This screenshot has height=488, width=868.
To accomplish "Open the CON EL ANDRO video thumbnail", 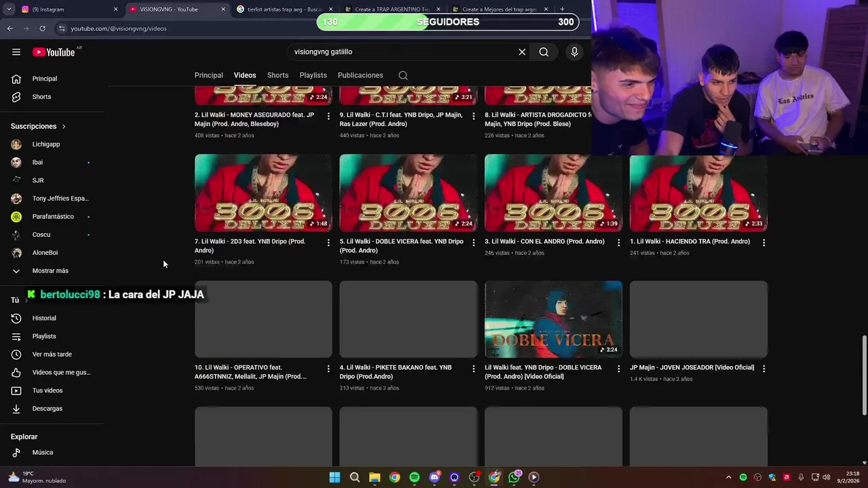I will pos(553,193).
